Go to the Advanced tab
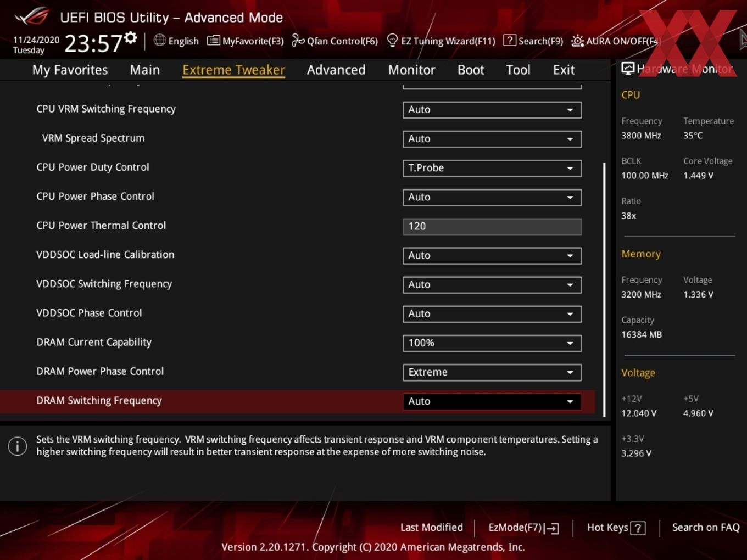 (336, 70)
